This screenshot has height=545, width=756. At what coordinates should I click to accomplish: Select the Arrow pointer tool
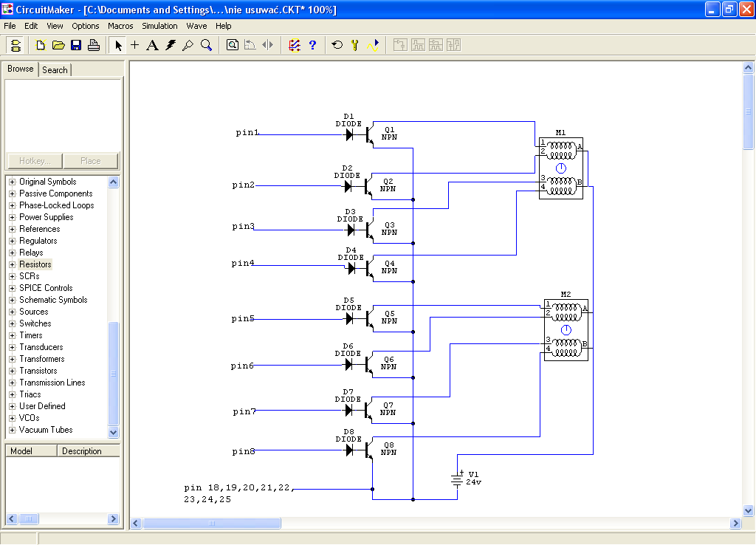coord(118,45)
